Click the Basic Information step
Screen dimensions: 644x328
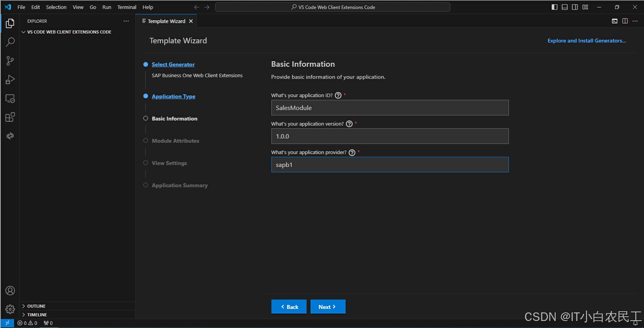[x=175, y=119]
